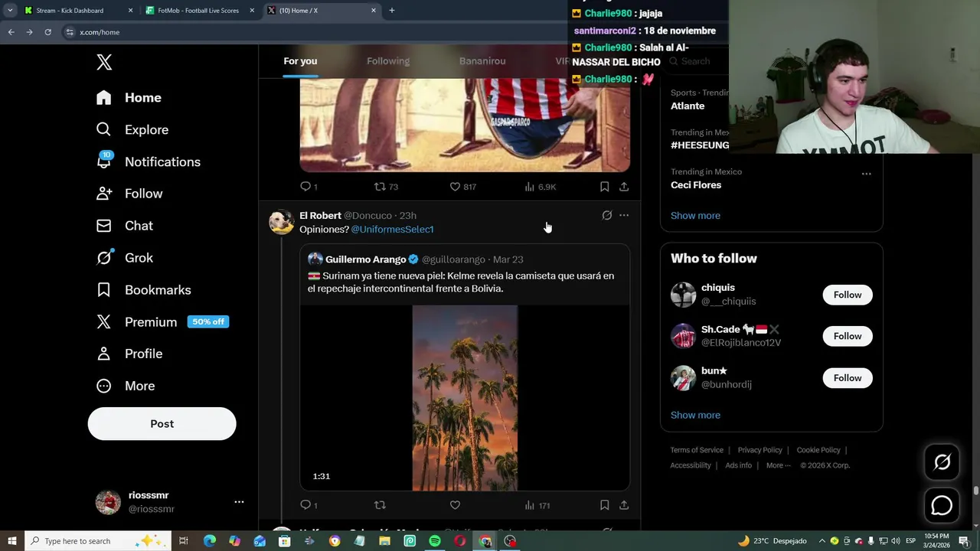The width and height of the screenshot is (980, 551).
Task: Open El Robert's profile avatar
Action: (281, 222)
